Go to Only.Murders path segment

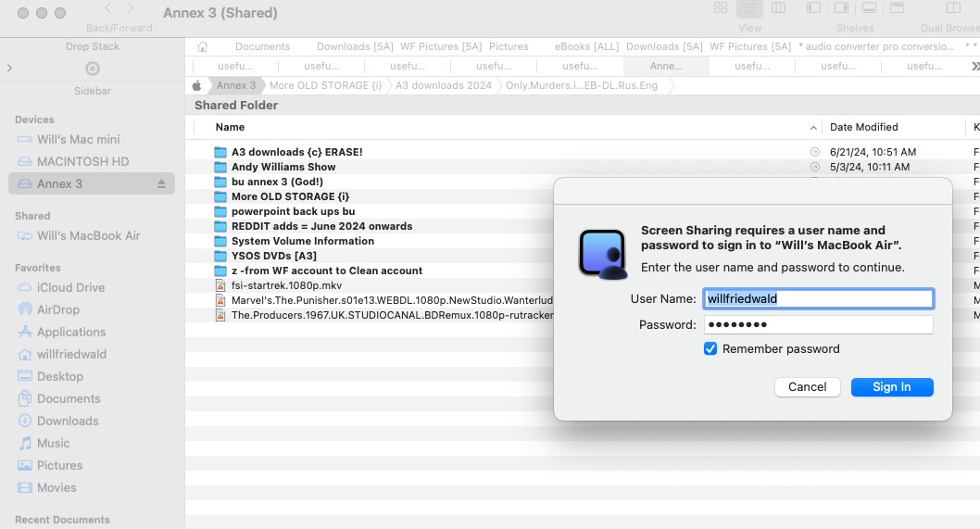582,85
